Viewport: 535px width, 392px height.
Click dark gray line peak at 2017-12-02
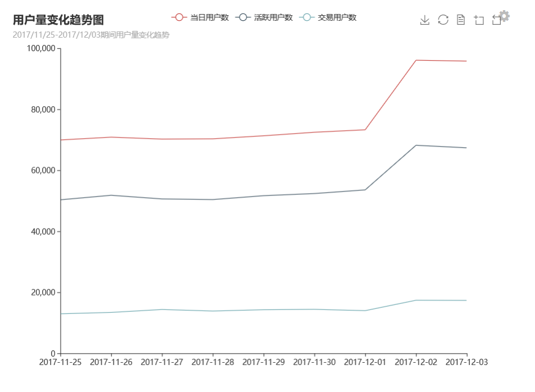click(416, 145)
